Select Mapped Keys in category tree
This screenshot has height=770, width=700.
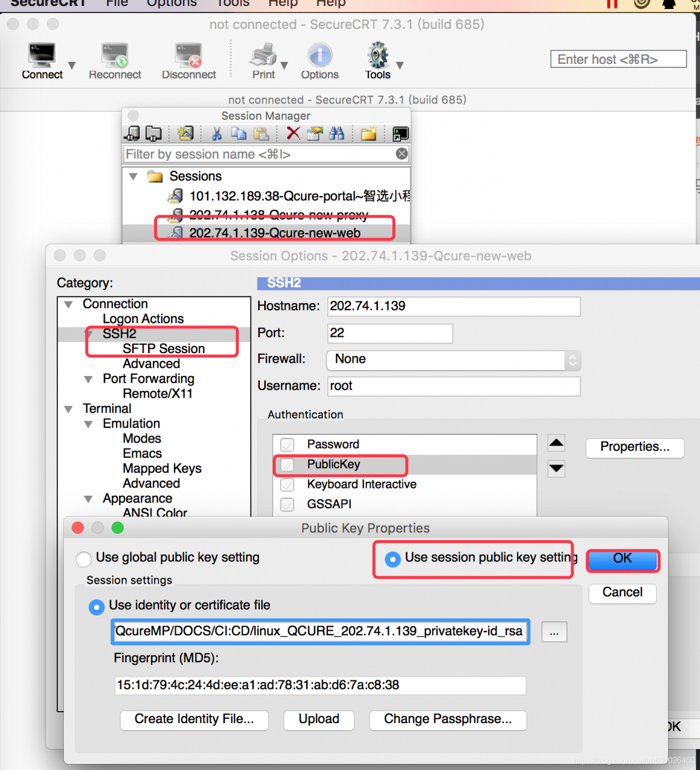tap(162, 469)
